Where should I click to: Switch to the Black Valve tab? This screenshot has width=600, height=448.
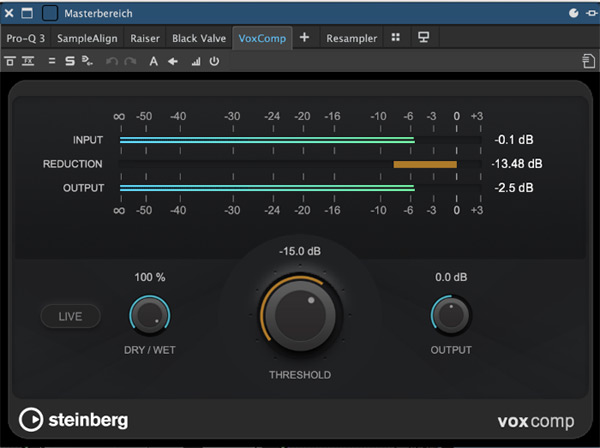[199, 38]
